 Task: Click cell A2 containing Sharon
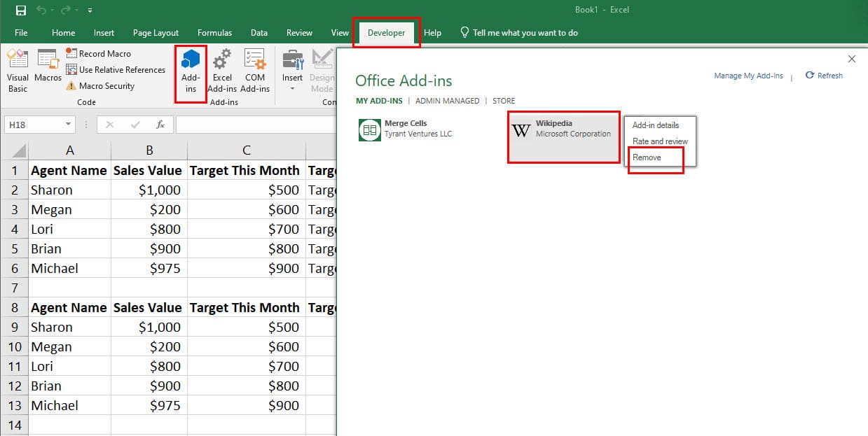click(69, 190)
